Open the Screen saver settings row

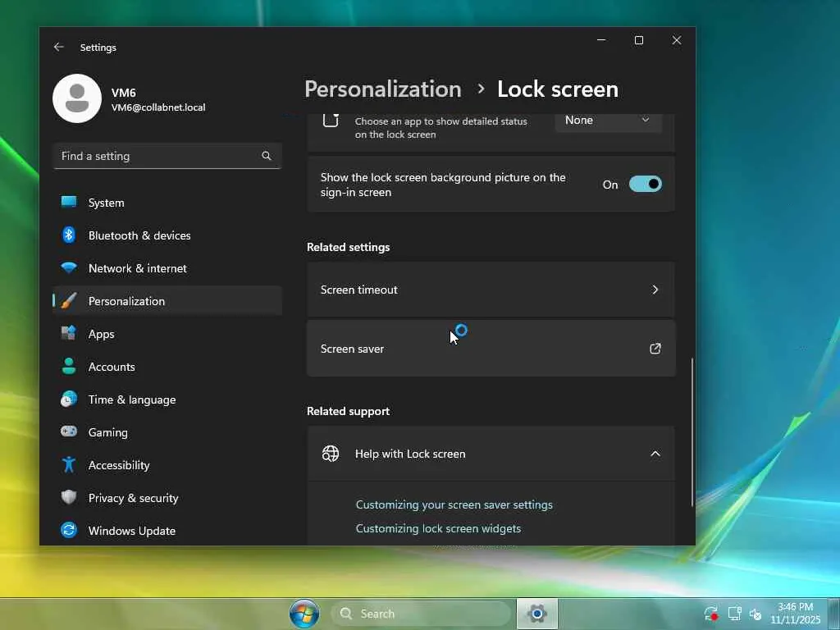[x=491, y=349]
